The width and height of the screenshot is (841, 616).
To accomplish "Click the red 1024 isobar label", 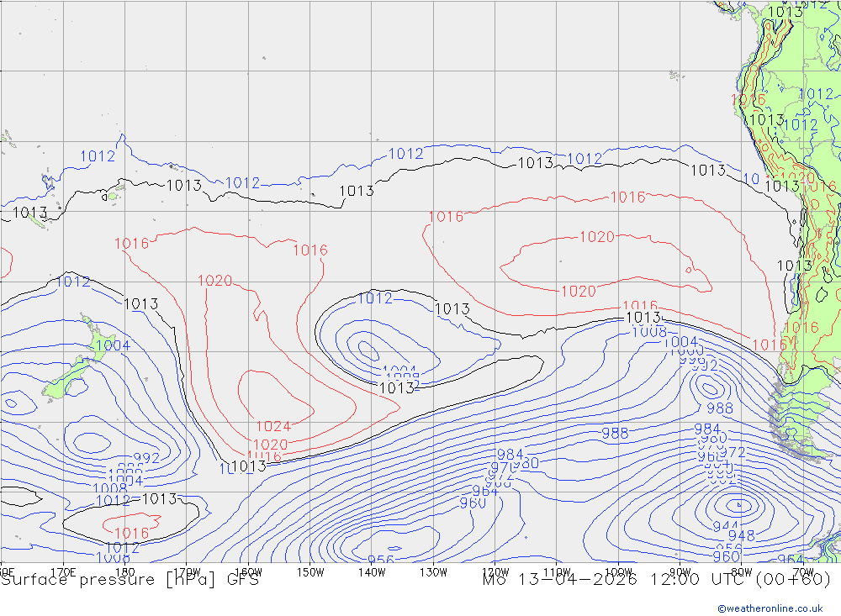I will [x=273, y=426].
